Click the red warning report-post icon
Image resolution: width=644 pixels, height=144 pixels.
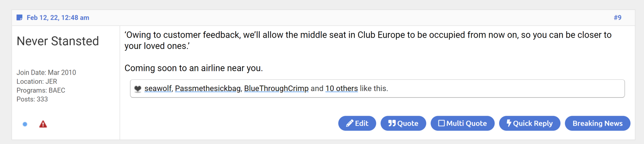pos(43,124)
